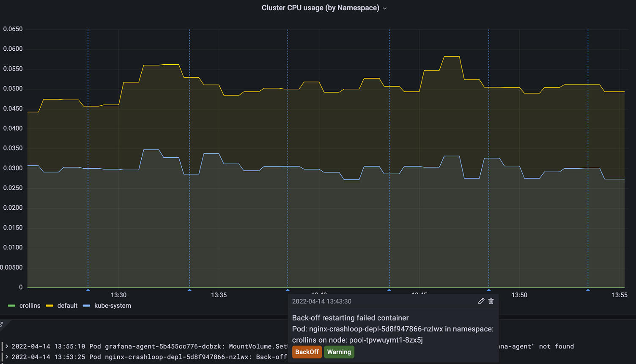Select the yellow default legend color swatch
Viewport: 636px width, 364px height.
[x=51, y=305]
